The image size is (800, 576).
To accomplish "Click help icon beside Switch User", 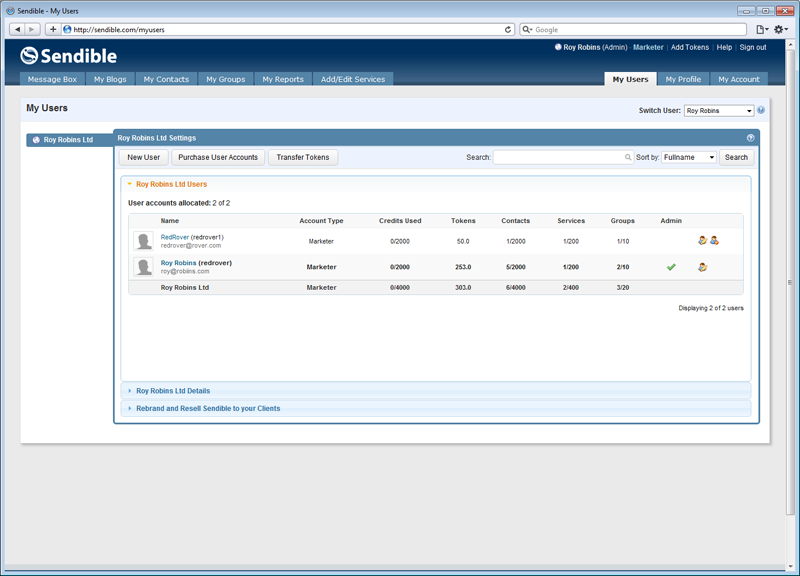I will 761,110.
